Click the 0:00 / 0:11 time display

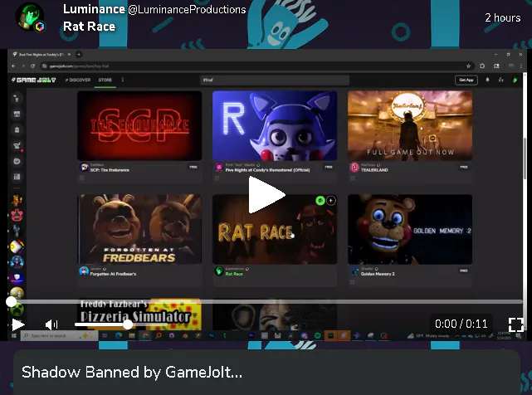(461, 324)
